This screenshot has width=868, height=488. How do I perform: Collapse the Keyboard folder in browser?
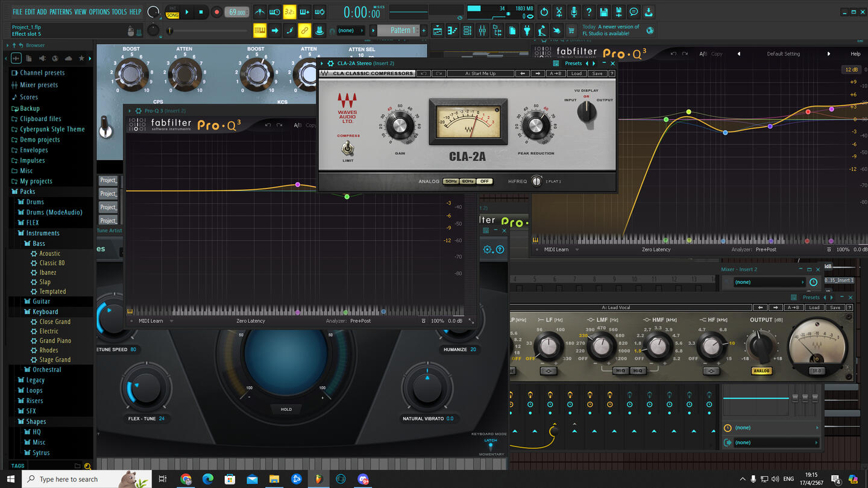click(45, 311)
